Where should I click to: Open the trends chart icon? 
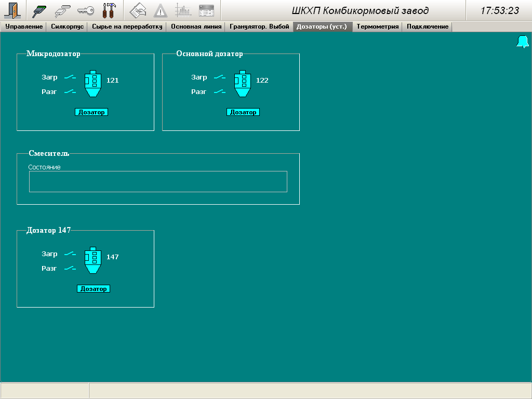click(183, 10)
